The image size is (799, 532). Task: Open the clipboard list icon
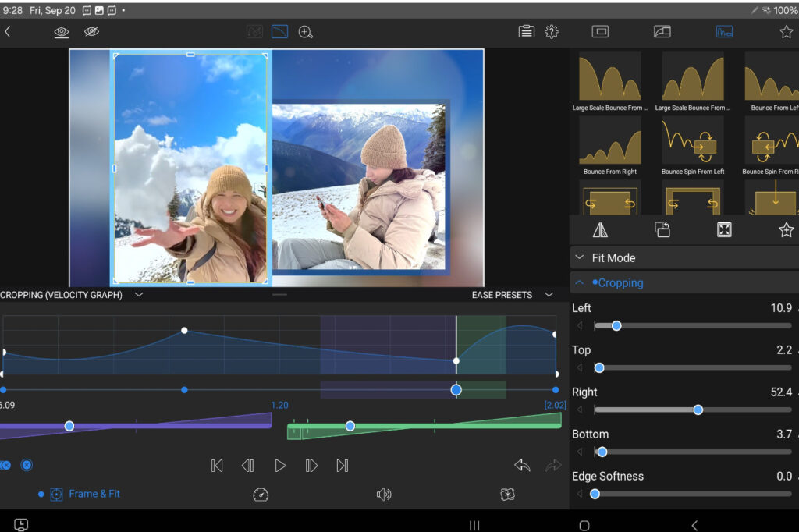(x=527, y=32)
